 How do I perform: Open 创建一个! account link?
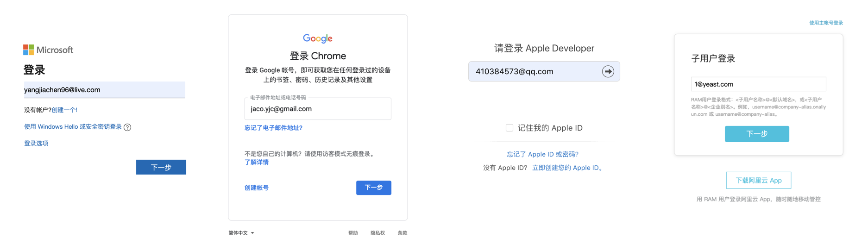tap(64, 110)
